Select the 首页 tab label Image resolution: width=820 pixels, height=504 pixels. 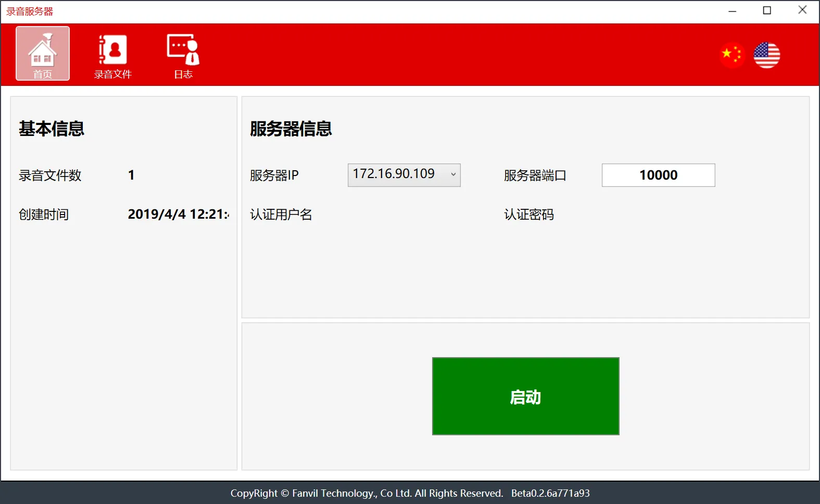pos(43,74)
